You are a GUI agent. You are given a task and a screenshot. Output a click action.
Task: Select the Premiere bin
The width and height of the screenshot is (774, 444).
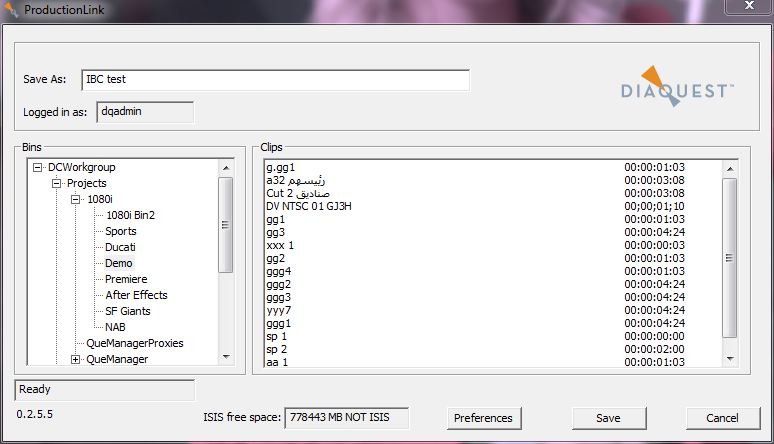coord(126,279)
